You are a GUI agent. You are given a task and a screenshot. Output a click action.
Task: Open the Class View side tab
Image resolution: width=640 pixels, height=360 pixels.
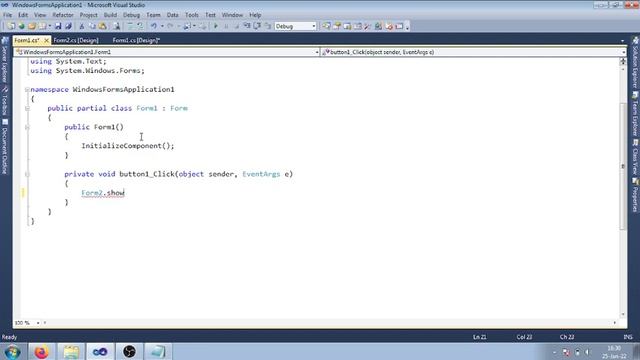point(635,157)
